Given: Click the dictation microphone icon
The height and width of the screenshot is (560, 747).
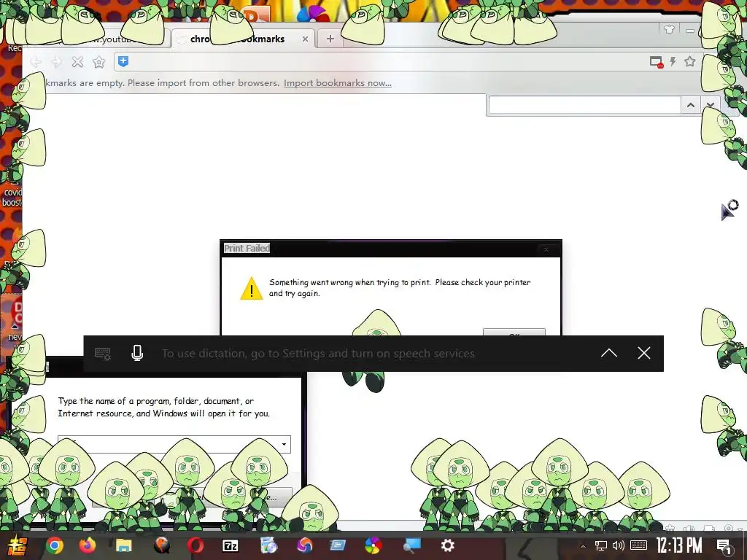Looking at the screenshot, I should (x=137, y=354).
